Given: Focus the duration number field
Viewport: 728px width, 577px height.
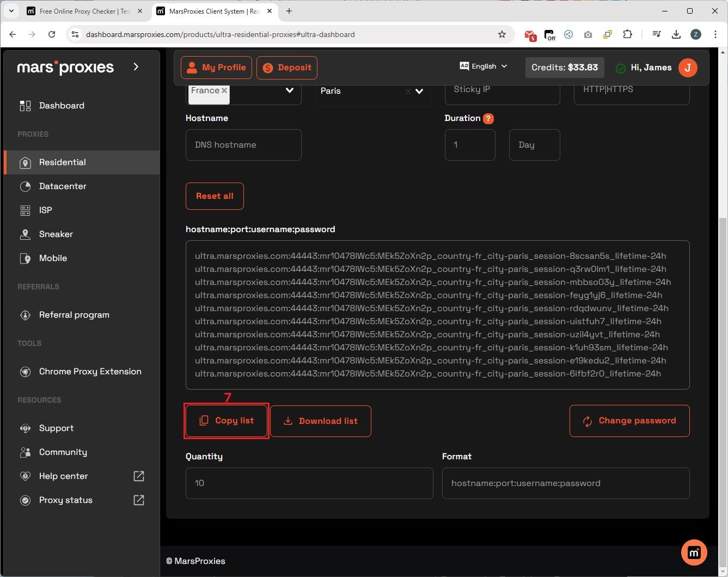Looking at the screenshot, I should click(470, 145).
